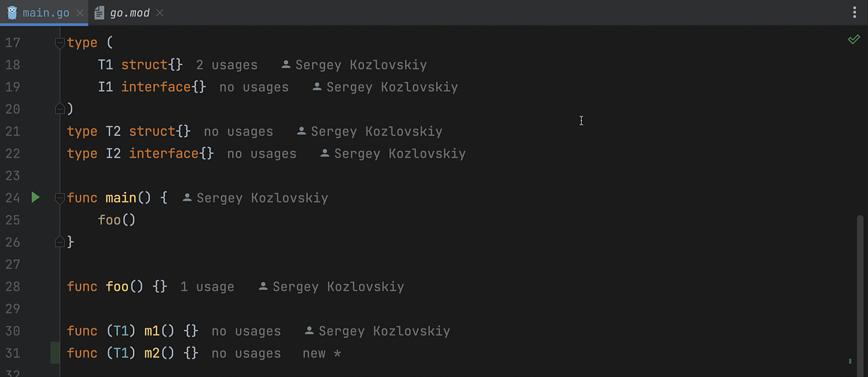Click fold end marker at line 26
Screen dimensions: 868x377
click(x=59, y=242)
